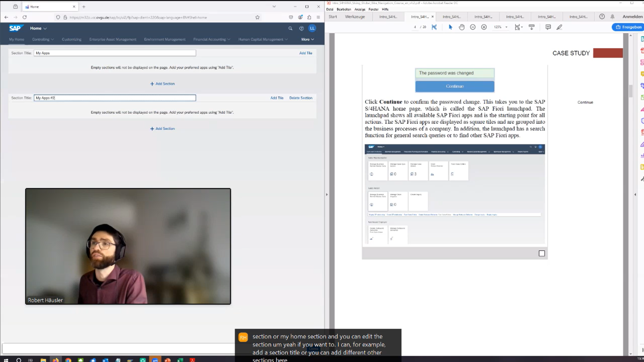
Task: Click the Acrobat notifications bell icon
Action: click(612, 16)
